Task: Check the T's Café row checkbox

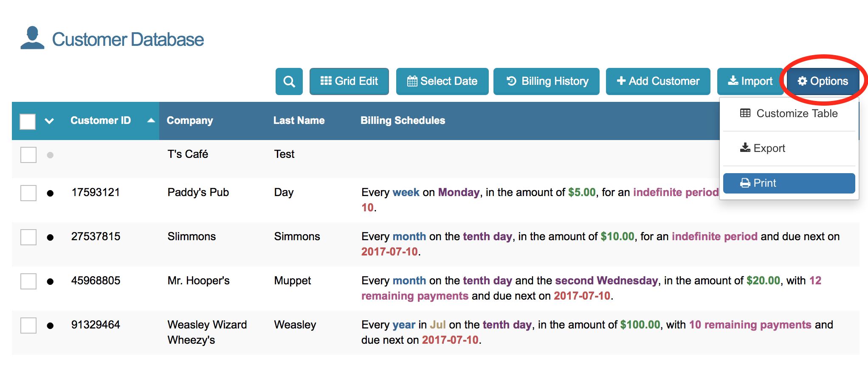Action: (28, 155)
